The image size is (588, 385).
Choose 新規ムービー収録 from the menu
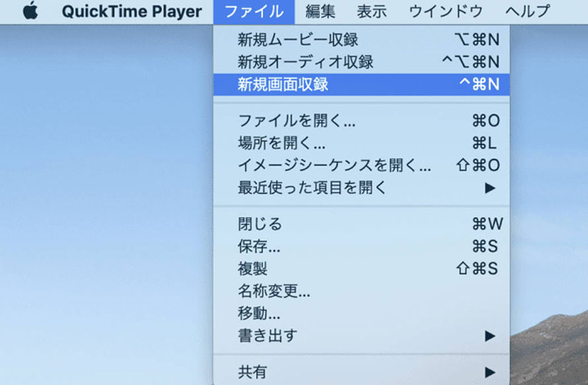click(x=361, y=40)
